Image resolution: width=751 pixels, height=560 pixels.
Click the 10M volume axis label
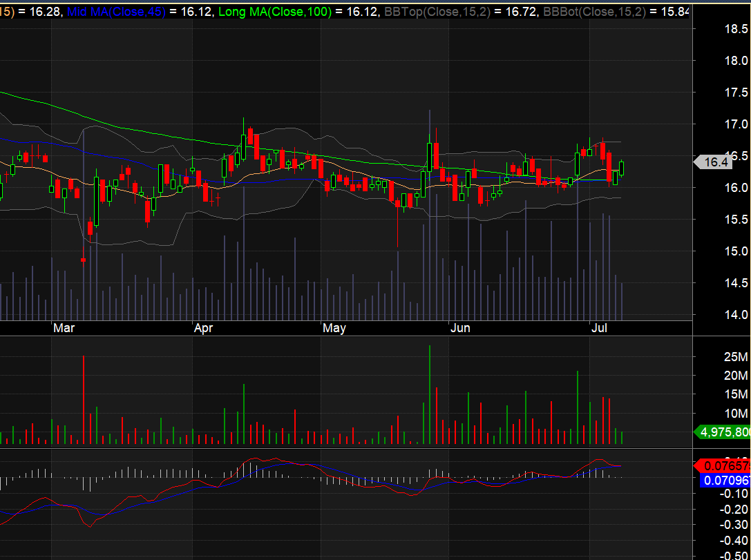[736, 413]
